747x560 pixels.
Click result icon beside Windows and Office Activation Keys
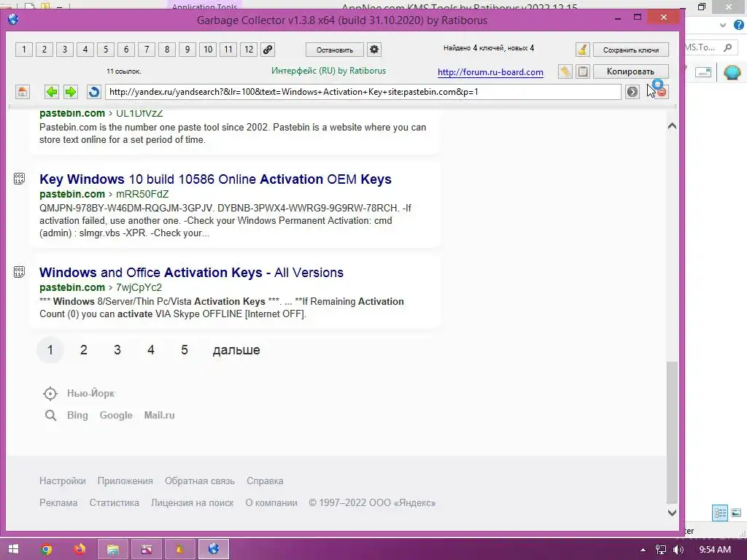click(x=19, y=273)
